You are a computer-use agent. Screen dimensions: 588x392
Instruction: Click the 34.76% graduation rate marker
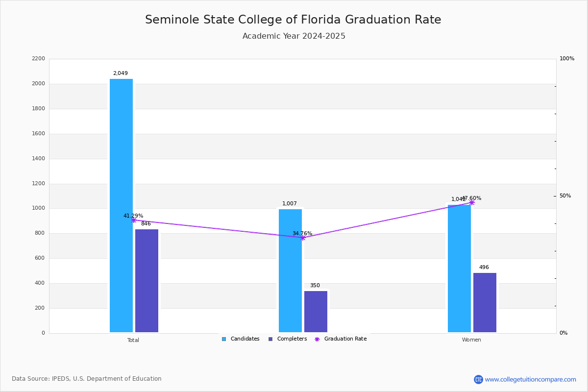click(x=302, y=238)
